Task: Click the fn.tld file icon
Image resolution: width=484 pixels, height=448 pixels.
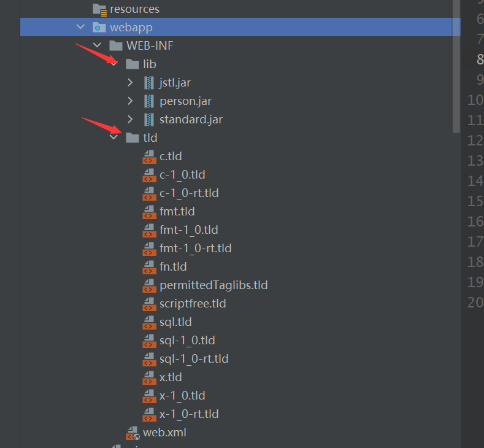Action: click(x=149, y=267)
